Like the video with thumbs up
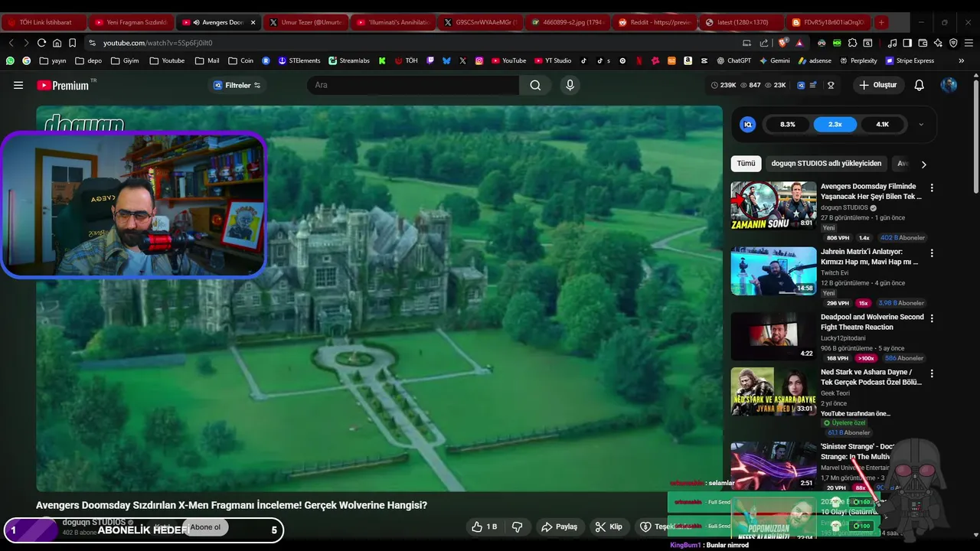 coord(485,527)
